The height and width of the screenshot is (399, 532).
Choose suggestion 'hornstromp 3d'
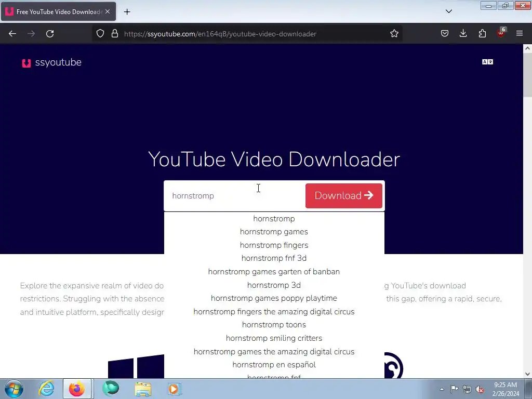(274, 285)
